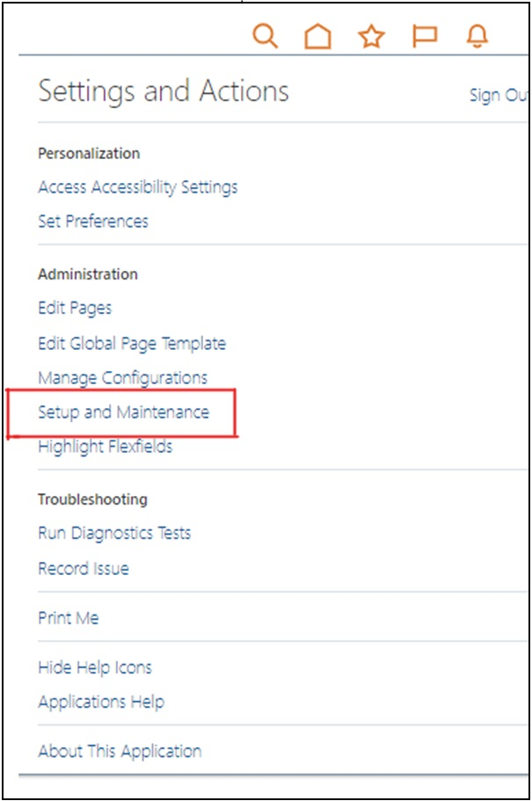Viewport: 532px width, 801px height.
Task: Open the Watchlist flag icon
Action: [x=425, y=36]
